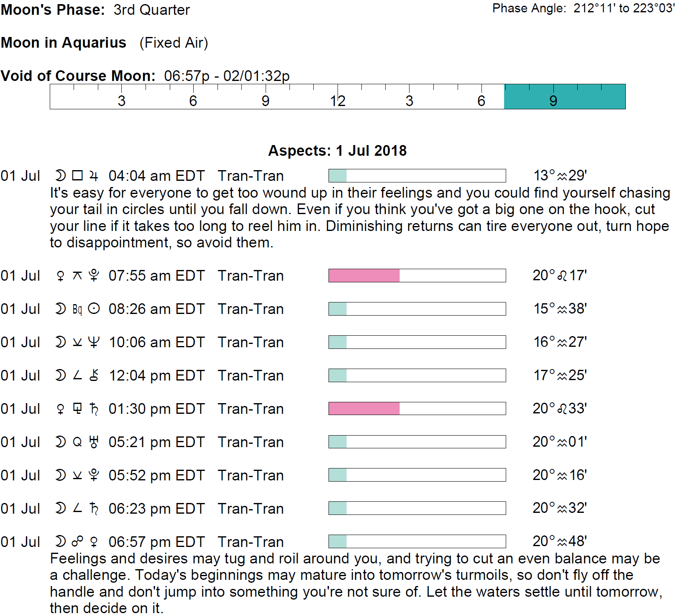This screenshot has height=616, width=685.
Task: Click the Venus glyph in the 01:30 pm row
Action: pyautogui.click(x=60, y=409)
